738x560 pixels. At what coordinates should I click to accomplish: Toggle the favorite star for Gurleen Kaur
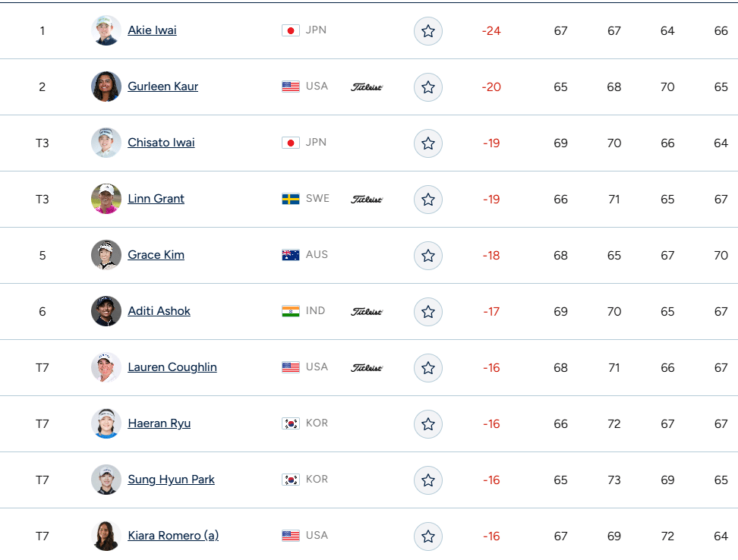coord(427,87)
